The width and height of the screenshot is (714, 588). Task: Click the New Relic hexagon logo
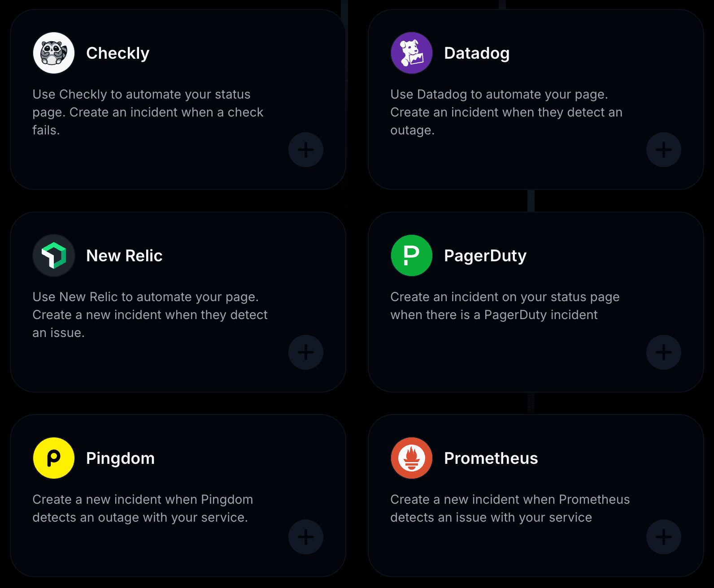pyautogui.click(x=54, y=255)
